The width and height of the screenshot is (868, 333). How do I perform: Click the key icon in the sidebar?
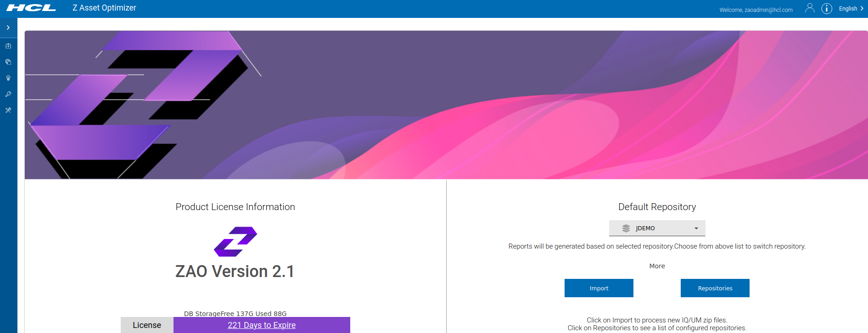pos(8,94)
